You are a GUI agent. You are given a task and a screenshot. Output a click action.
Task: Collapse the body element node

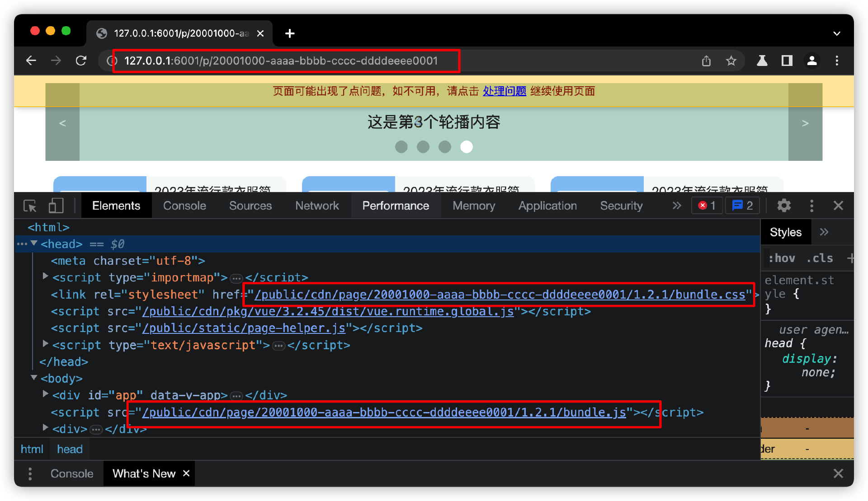(x=34, y=378)
